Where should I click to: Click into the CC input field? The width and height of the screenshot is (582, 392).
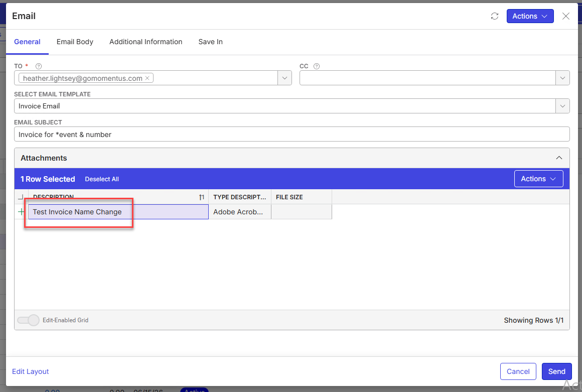(x=427, y=78)
